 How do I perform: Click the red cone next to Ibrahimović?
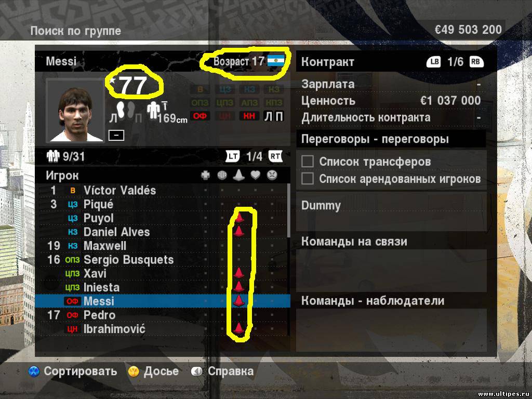238,328
